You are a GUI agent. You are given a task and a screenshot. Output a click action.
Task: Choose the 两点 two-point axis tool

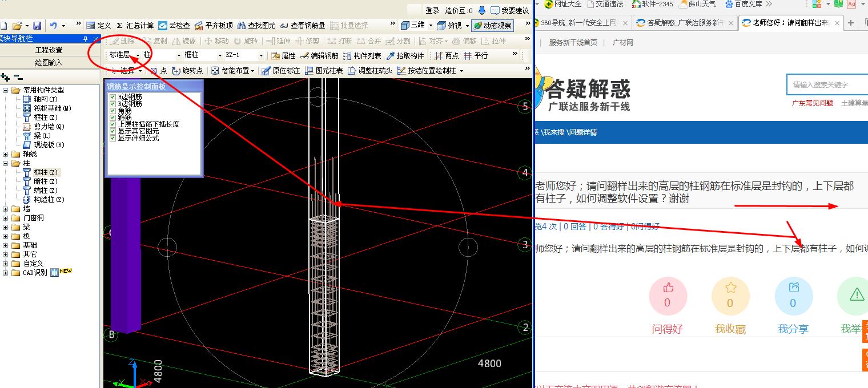447,56
